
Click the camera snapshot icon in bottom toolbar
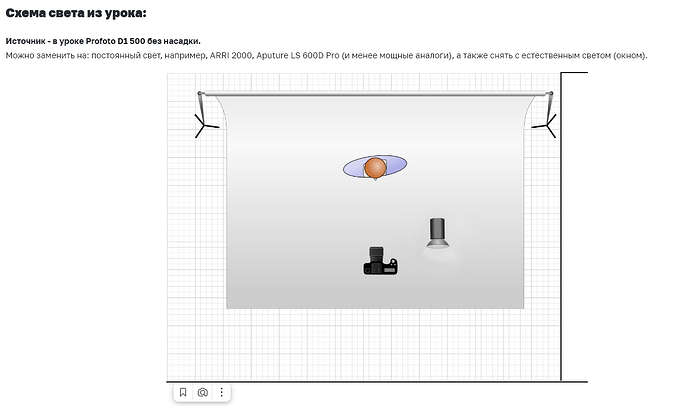point(202,393)
